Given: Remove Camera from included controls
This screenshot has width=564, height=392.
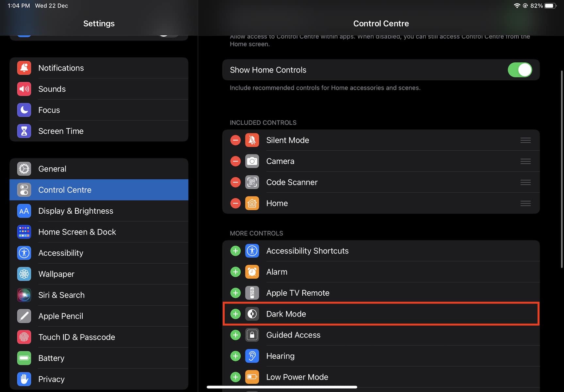Looking at the screenshot, I should pos(235,161).
